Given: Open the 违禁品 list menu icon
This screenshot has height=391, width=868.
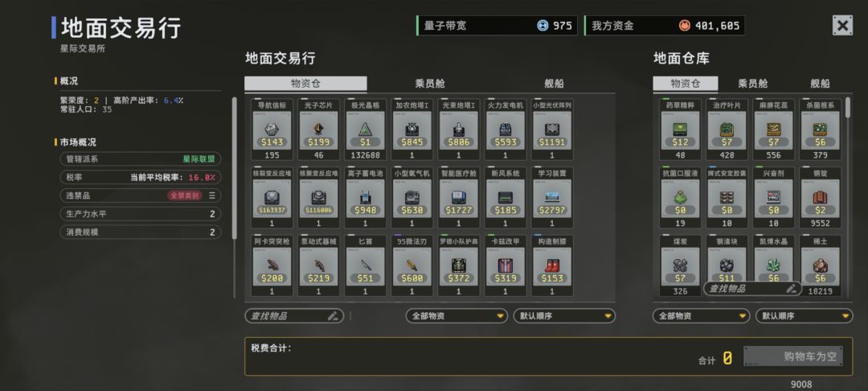Looking at the screenshot, I should [212, 195].
